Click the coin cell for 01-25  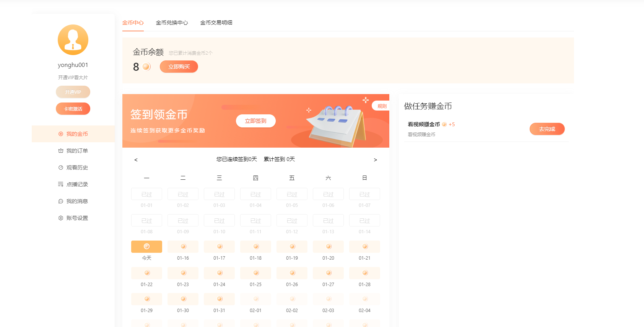tap(255, 273)
